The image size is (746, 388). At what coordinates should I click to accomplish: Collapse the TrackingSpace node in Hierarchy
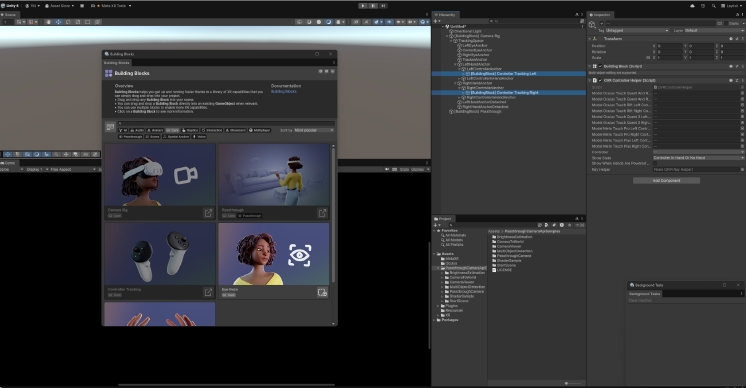tap(452, 41)
